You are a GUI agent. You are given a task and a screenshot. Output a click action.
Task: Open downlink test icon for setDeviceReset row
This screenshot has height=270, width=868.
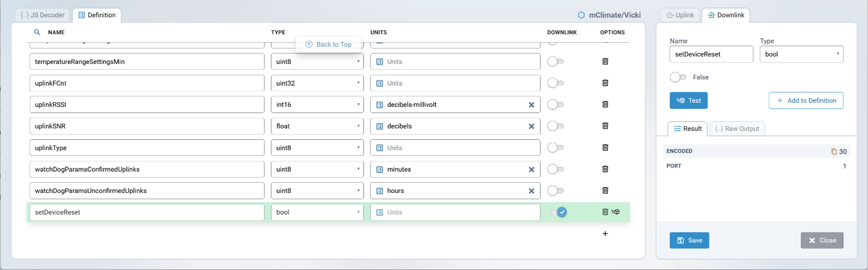tap(616, 212)
